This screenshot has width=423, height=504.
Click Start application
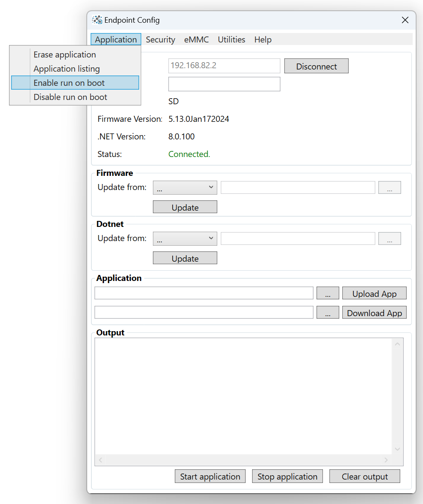click(x=210, y=476)
